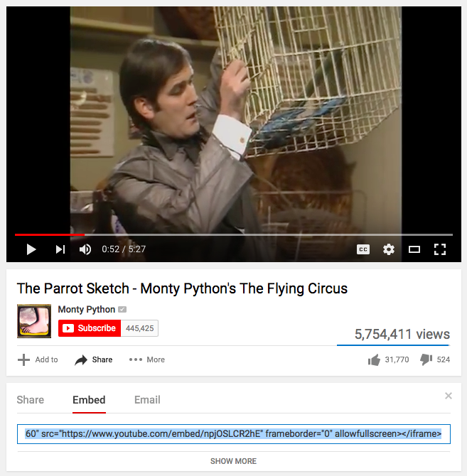Like the video with thumbs up
This screenshot has height=476, width=467.
(374, 360)
